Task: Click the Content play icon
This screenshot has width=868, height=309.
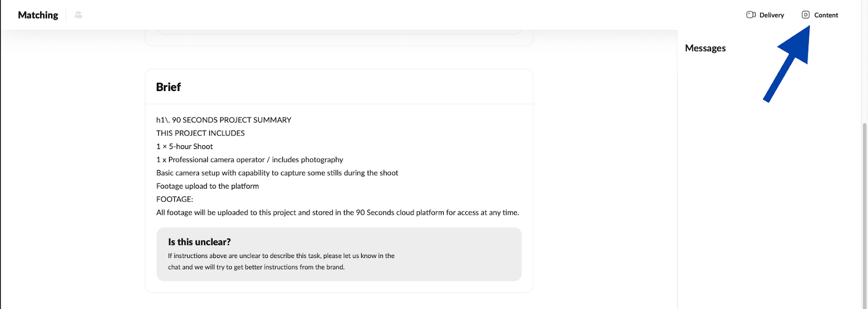Action: pyautogui.click(x=806, y=15)
